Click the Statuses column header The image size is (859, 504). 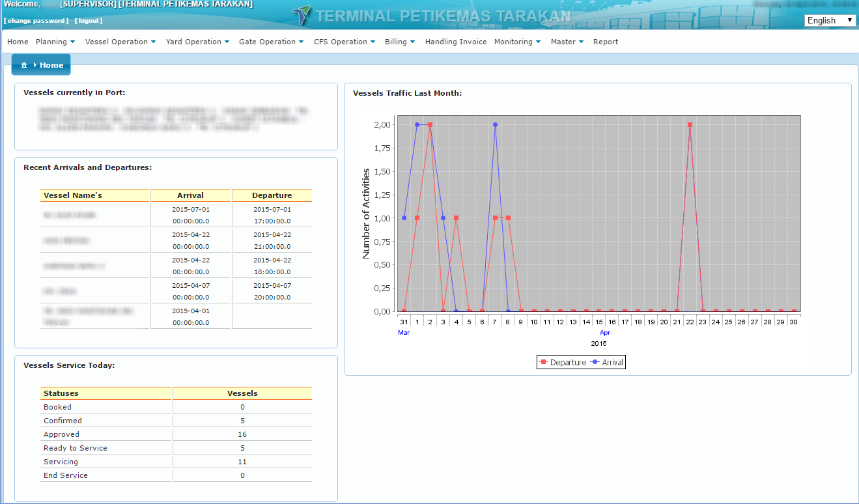click(x=106, y=393)
